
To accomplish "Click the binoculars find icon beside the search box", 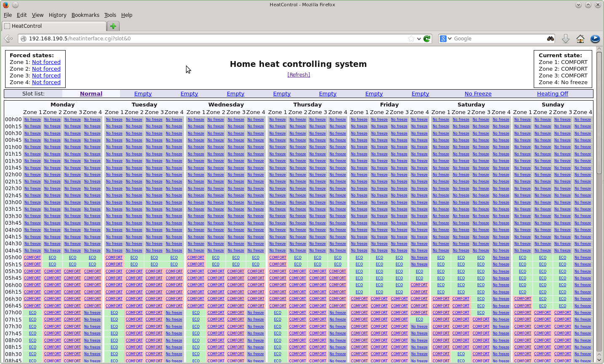I will click(551, 38).
